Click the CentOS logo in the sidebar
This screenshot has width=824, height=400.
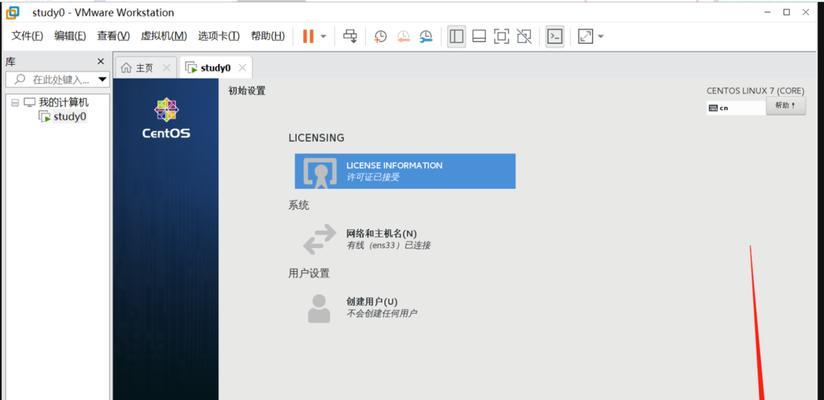pos(166,118)
